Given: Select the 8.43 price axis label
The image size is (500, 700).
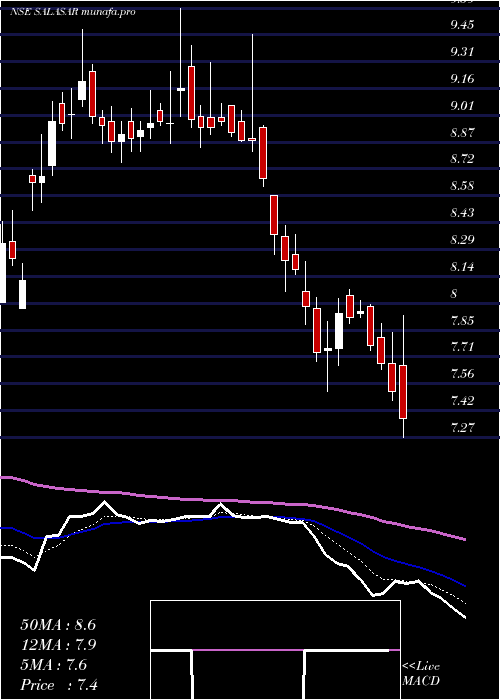Looking at the screenshot, I should [x=462, y=212].
